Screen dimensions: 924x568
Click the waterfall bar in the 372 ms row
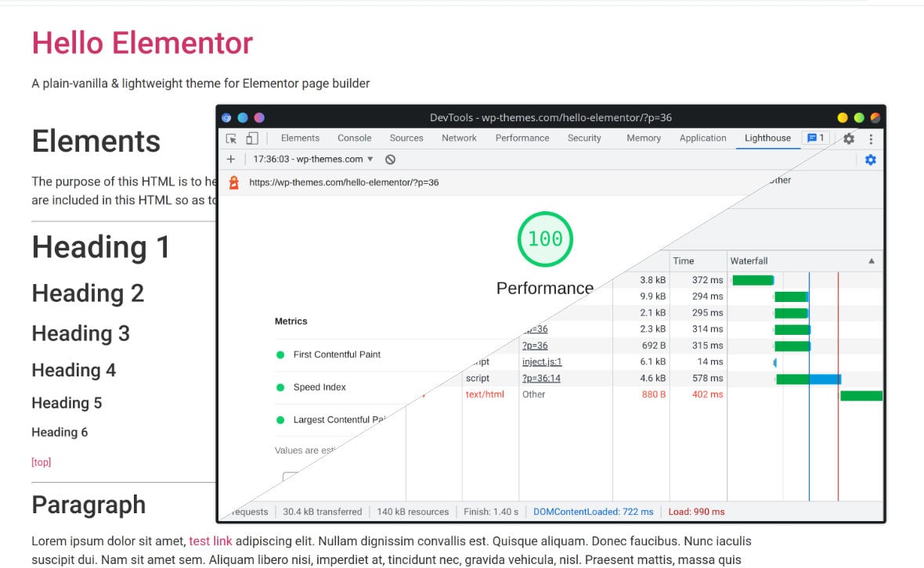tap(753, 280)
